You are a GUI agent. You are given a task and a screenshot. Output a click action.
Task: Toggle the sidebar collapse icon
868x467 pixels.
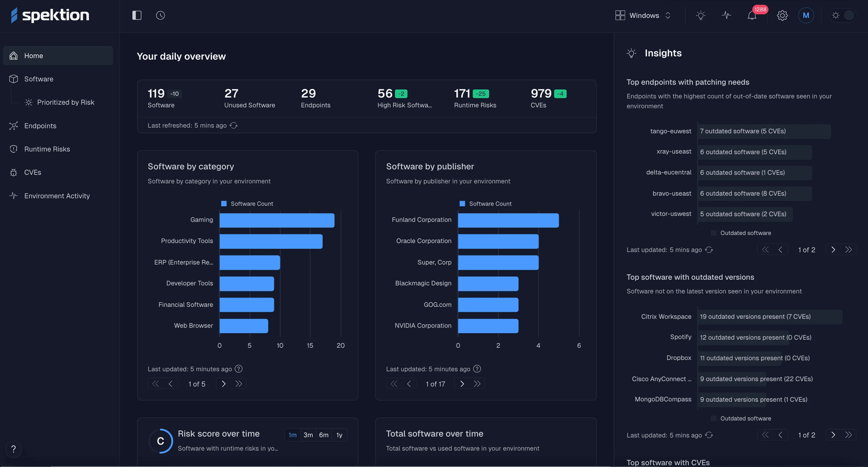[137, 15]
